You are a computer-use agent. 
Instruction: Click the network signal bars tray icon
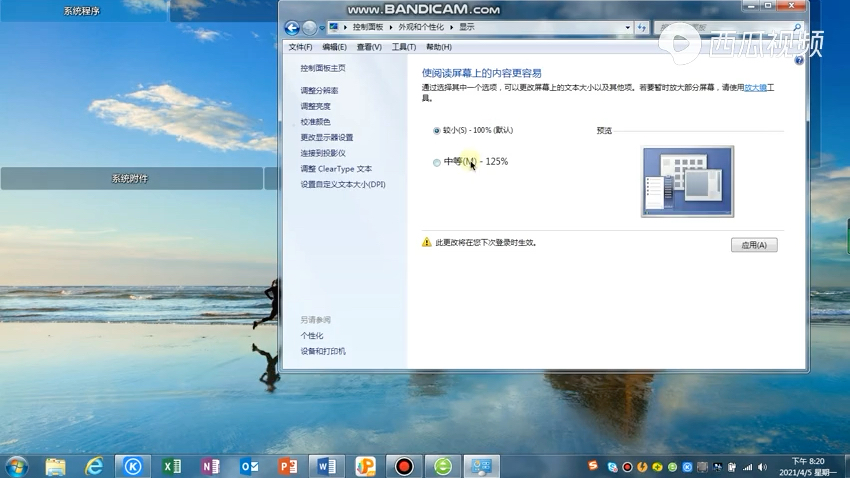click(x=748, y=467)
